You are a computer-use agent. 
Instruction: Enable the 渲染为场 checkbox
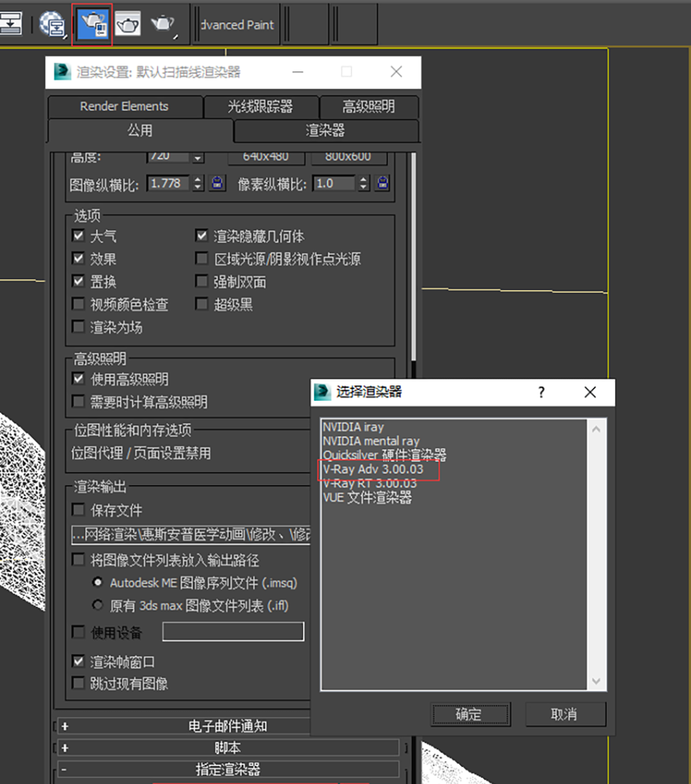coord(78,327)
